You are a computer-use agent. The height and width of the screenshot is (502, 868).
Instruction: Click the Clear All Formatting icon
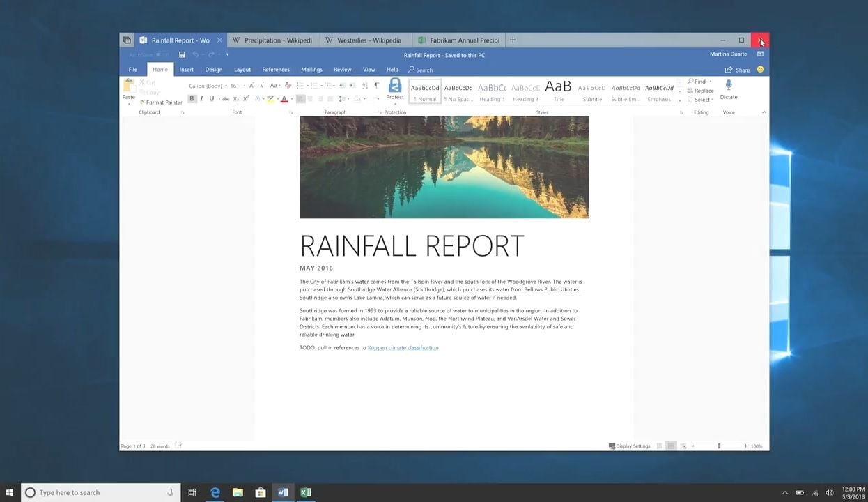tap(288, 86)
